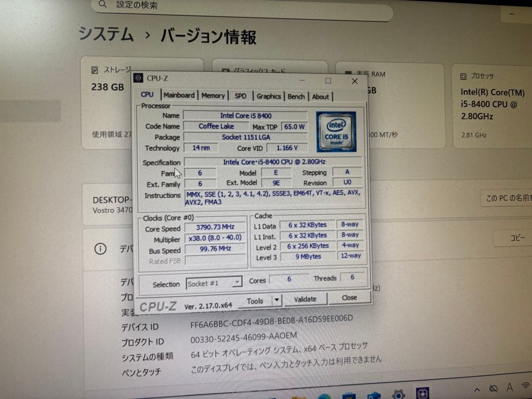
Task: Open the Graphics tab
Action: click(269, 97)
